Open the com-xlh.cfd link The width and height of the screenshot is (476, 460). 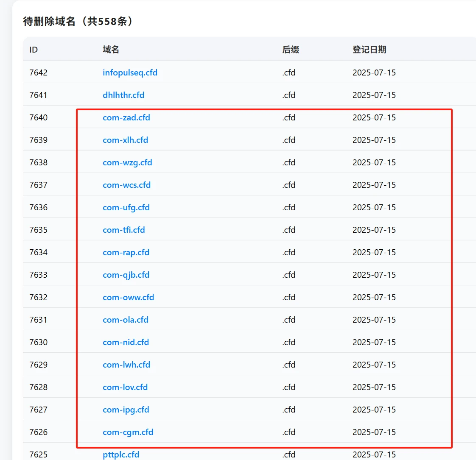125,140
